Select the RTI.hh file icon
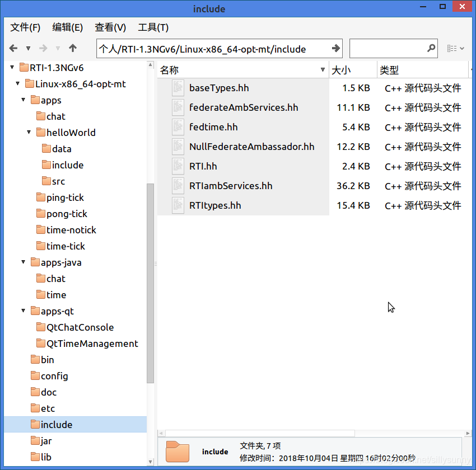The width and height of the screenshot is (476, 470). [178, 166]
